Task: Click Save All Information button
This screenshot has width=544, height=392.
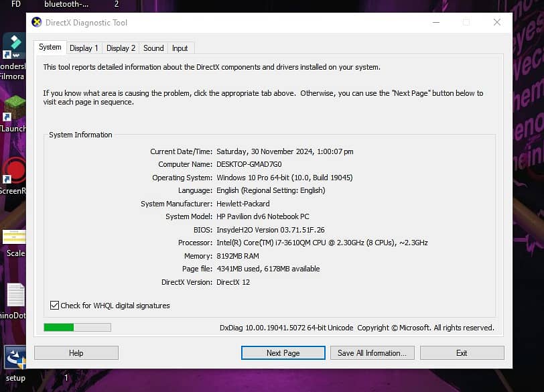Action: 371,353
